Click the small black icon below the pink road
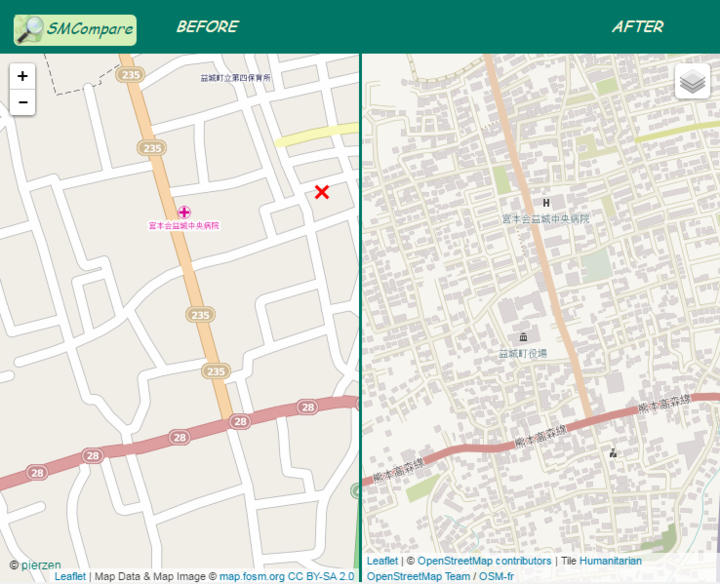This screenshot has width=720, height=584. click(613, 452)
